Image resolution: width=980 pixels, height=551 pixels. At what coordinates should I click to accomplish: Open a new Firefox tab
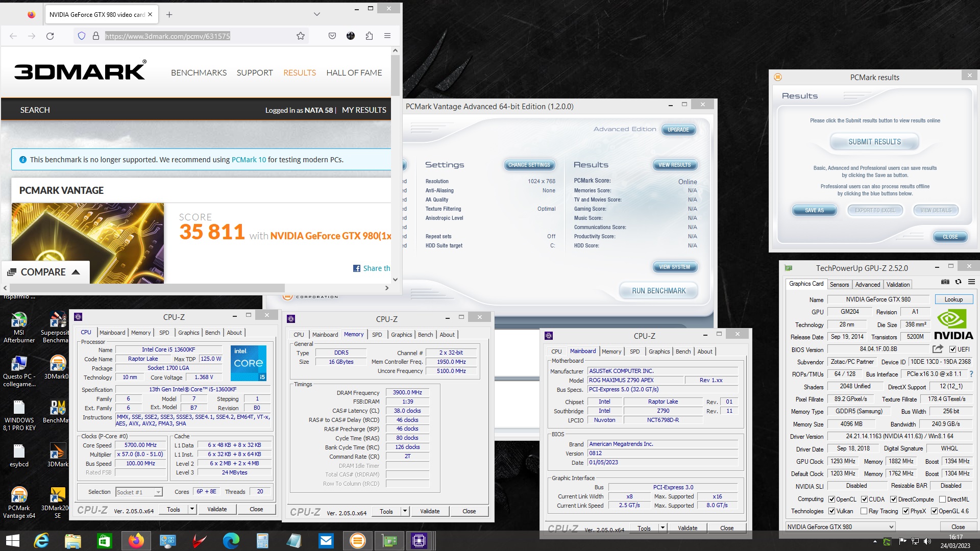[169, 14]
